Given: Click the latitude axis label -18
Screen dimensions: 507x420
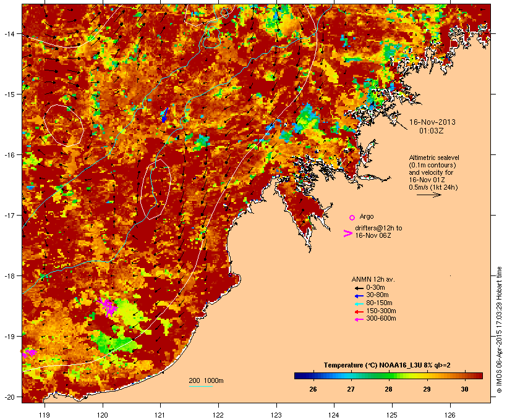Looking at the screenshot, I should click(9, 276).
